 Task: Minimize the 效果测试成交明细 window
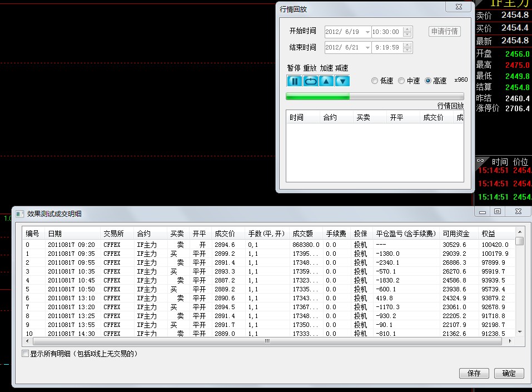[x=483, y=211]
